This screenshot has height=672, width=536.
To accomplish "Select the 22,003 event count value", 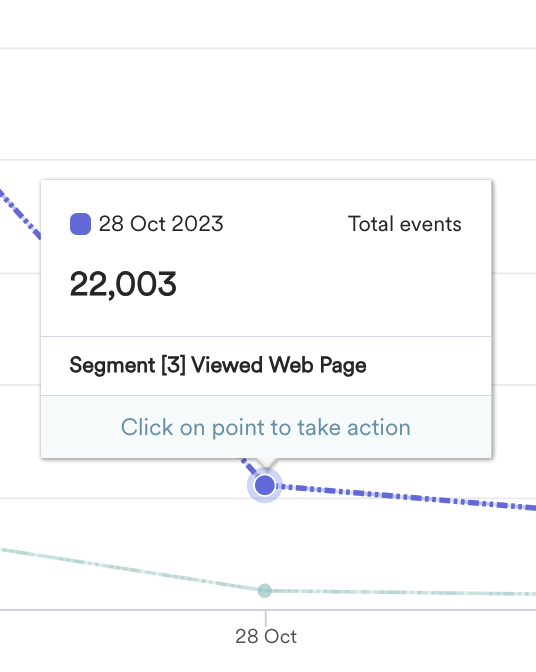I will coord(123,285).
